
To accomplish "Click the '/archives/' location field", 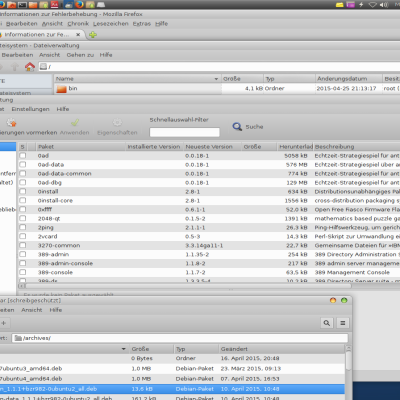I will (x=180, y=338).
